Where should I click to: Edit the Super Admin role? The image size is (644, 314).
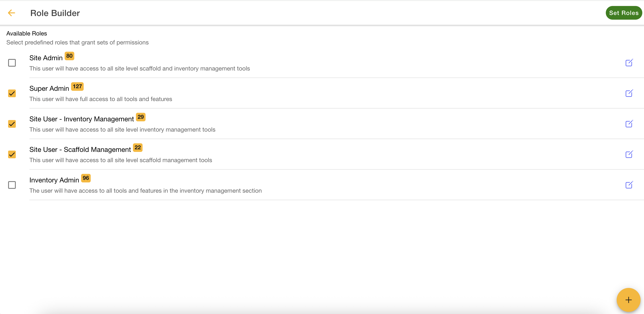(629, 93)
